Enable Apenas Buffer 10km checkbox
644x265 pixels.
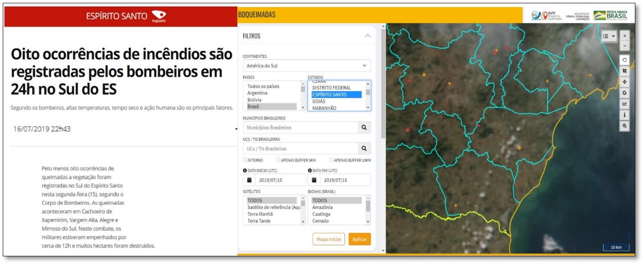(331, 160)
